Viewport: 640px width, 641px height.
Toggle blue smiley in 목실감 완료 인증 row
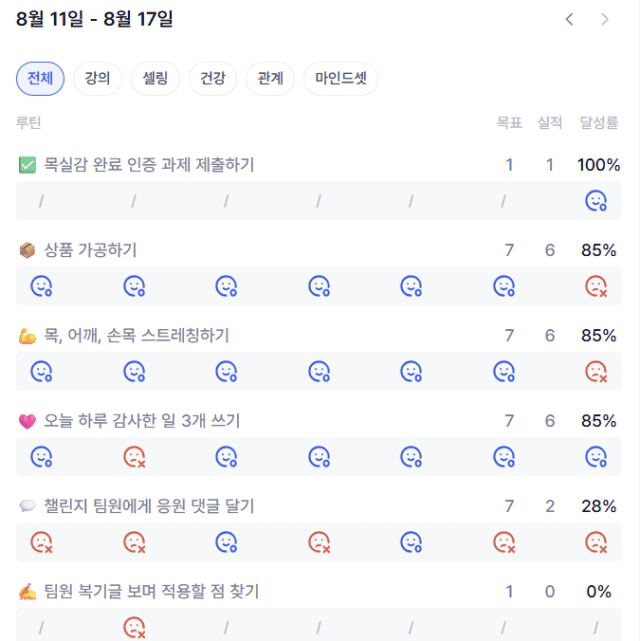[596, 201]
